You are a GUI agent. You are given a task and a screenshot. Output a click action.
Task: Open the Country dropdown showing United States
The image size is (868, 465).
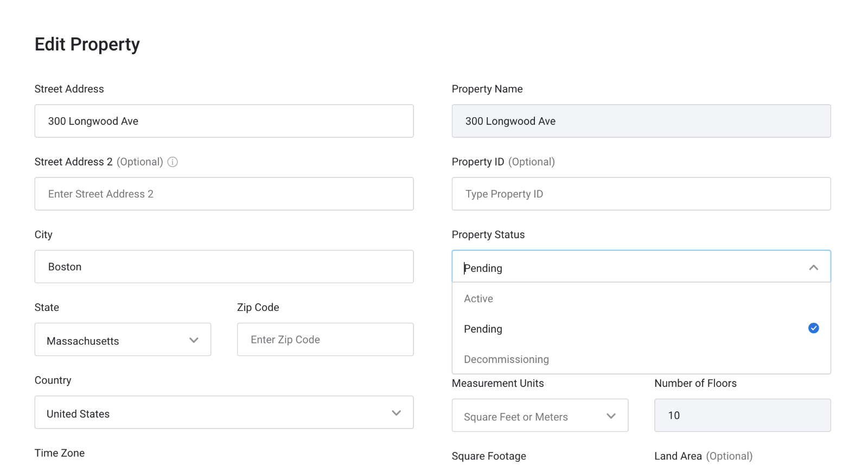click(224, 413)
